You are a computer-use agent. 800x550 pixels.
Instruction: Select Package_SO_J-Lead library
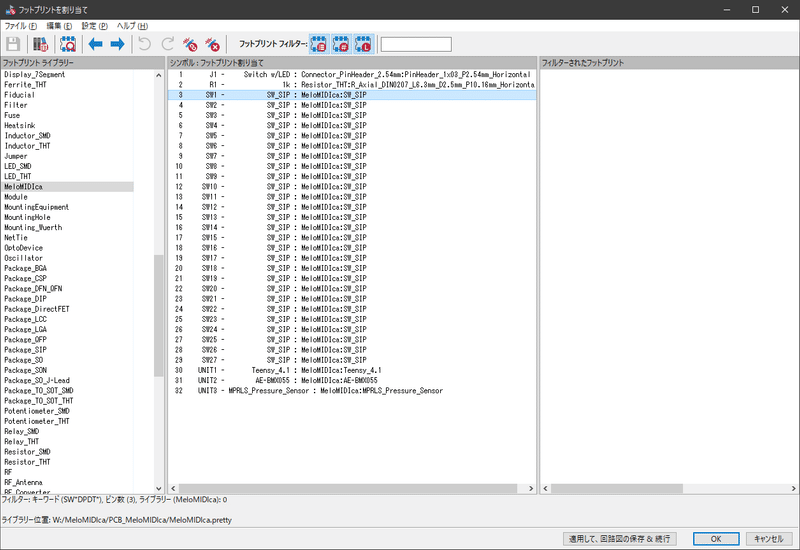coord(37,381)
